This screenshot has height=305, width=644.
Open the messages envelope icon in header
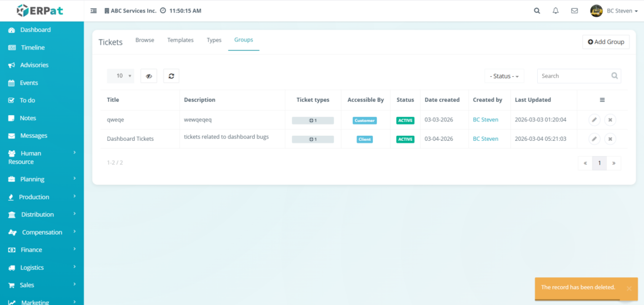tap(574, 11)
